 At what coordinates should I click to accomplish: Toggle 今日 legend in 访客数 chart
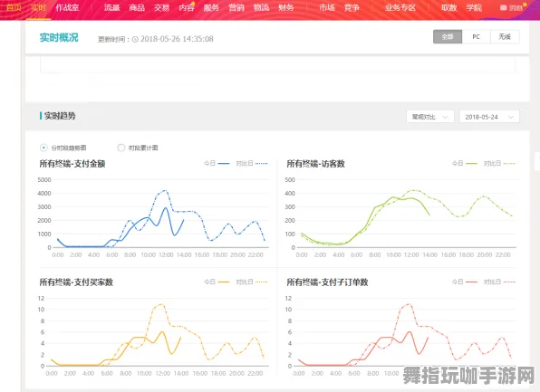(x=465, y=163)
